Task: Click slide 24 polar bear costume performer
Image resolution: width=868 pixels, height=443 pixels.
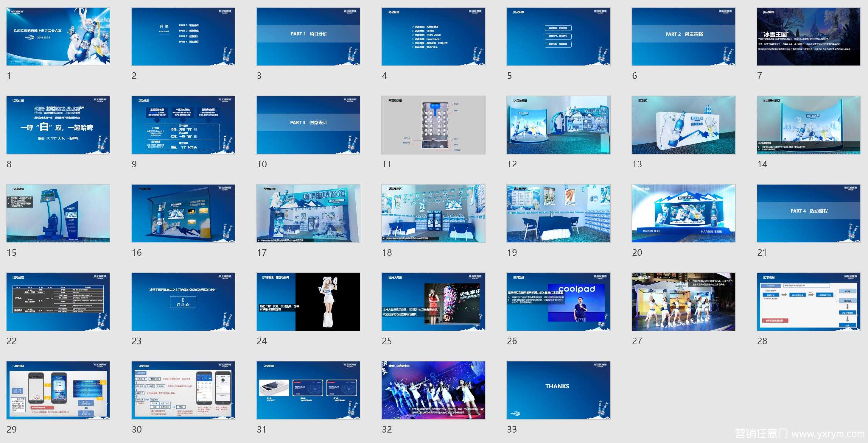Action: (308, 302)
